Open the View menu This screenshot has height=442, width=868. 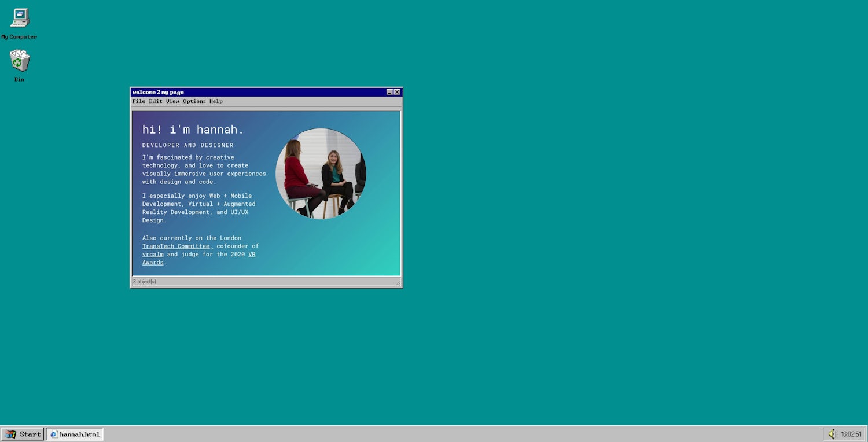pos(172,101)
